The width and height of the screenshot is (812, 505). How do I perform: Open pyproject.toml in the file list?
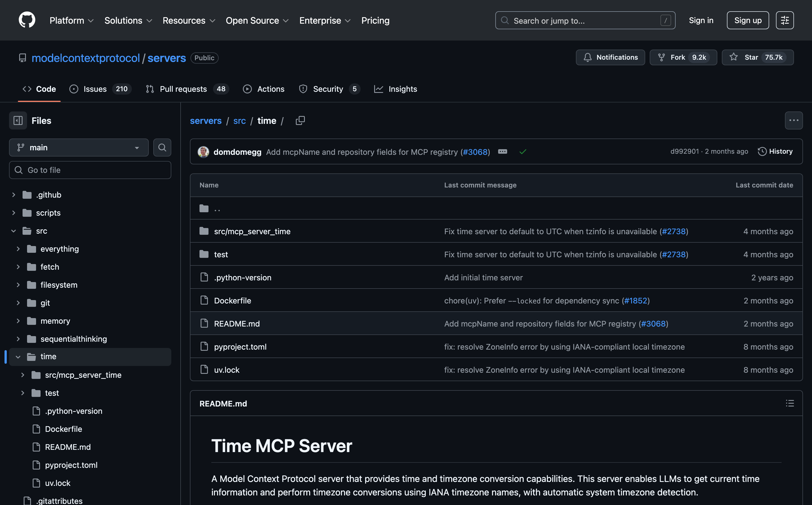tap(240, 347)
